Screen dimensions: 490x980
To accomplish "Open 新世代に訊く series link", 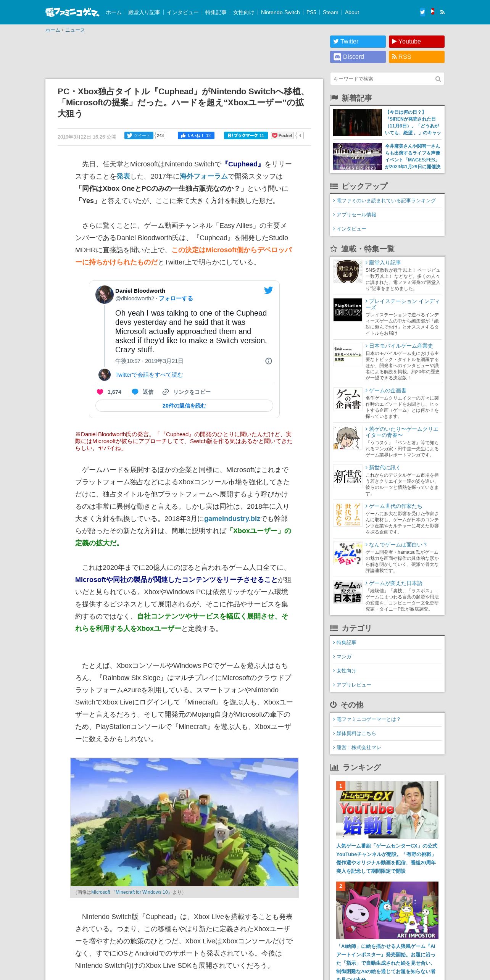I will point(384,467).
